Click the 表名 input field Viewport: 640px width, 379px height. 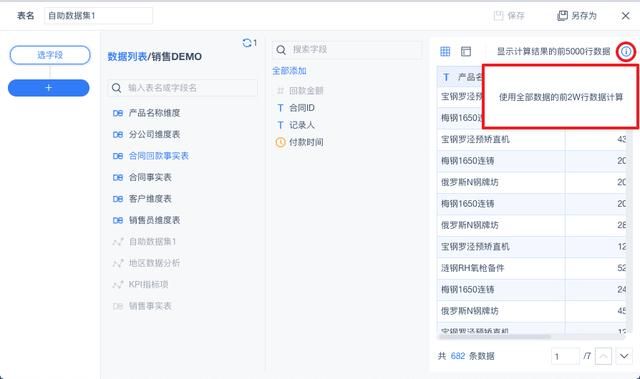click(98, 16)
